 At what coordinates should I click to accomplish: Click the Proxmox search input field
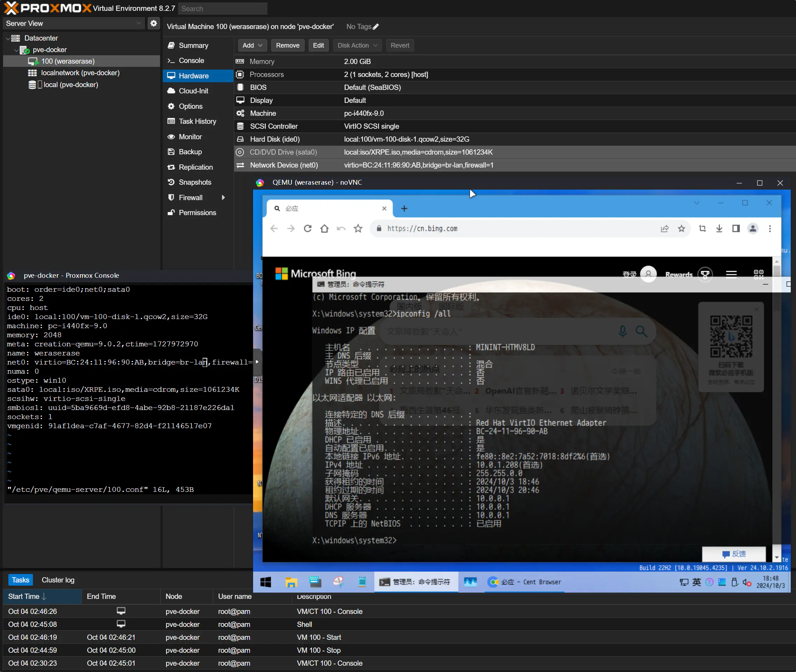point(223,8)
